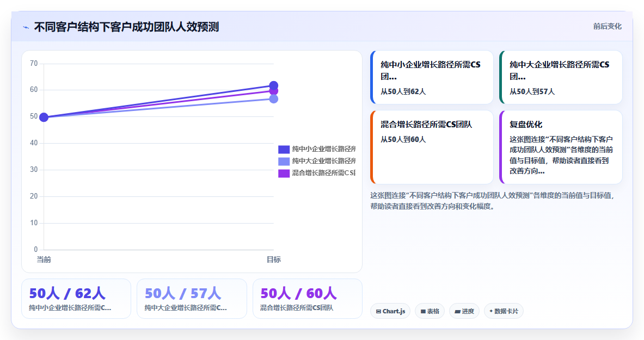Click the sparkle icon in 数据卡片 tag
This screenshot has width=644, height=340.
[491, 311]
